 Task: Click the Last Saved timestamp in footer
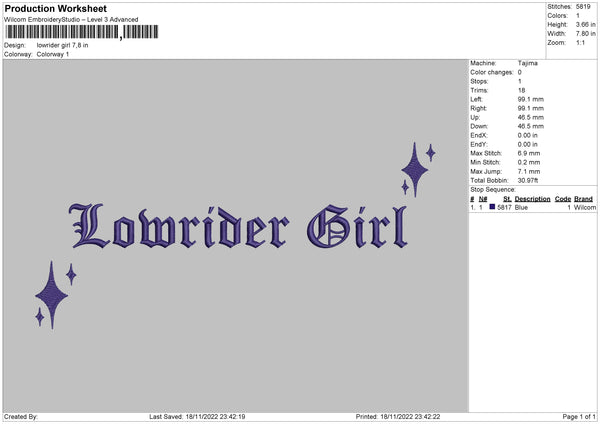tap(197, 416)
